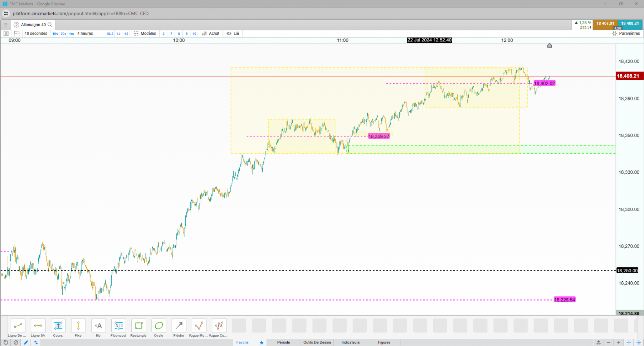Viewport: 644px width, 346px height.
Task: Toggle the Lié linked eye option
Action: point(233,34)
